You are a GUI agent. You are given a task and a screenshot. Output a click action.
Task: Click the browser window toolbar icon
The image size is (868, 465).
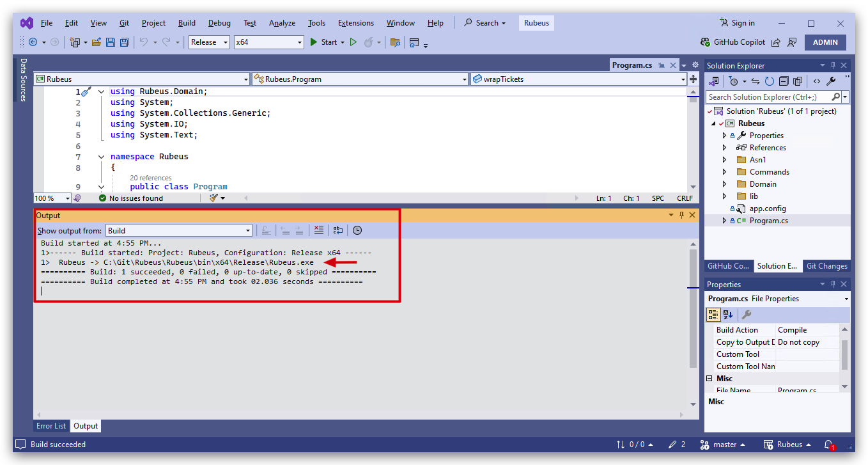[414, 42]
